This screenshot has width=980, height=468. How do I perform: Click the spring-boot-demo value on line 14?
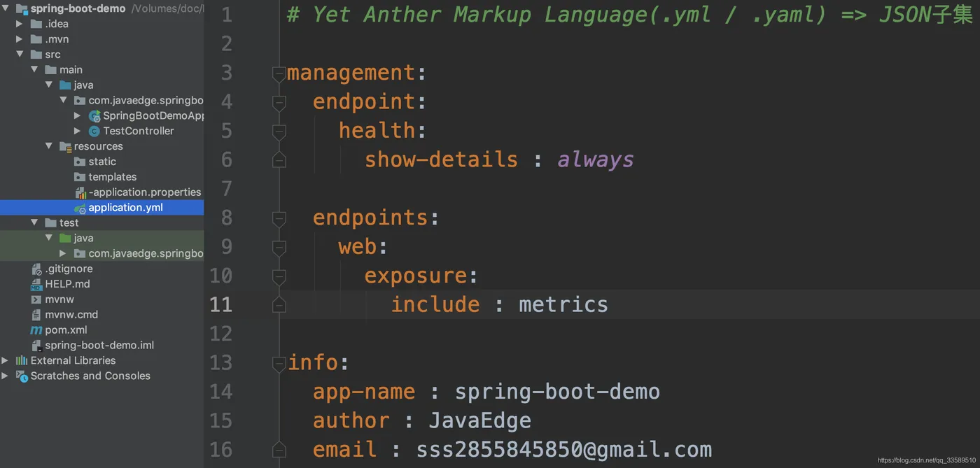click(557, 392)
